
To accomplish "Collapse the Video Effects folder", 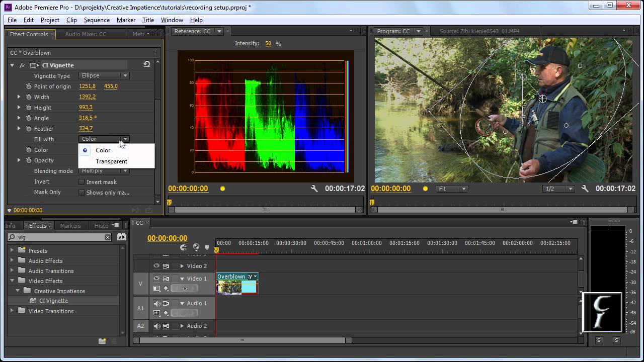I will pos(12,281).
